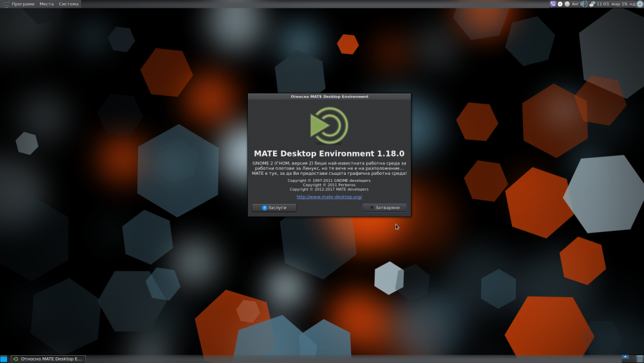Open the trash icon in bottom panel
The image size is (644, 363).
click(x=640, y=359)
